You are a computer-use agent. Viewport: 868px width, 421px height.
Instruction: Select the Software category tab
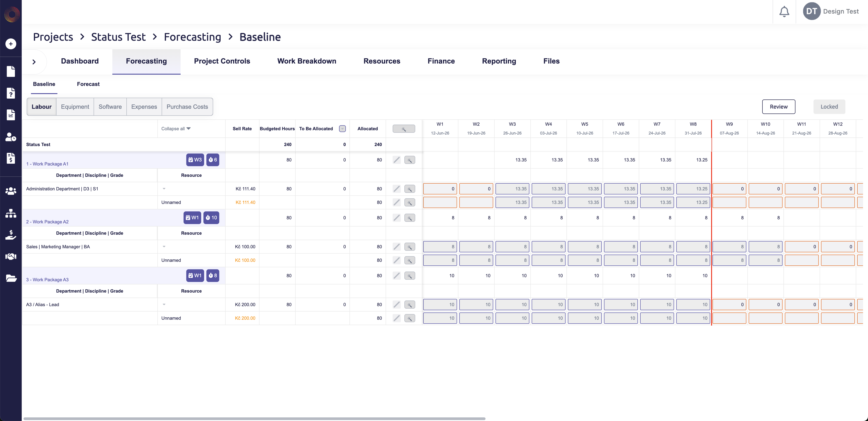pos(110,107)
